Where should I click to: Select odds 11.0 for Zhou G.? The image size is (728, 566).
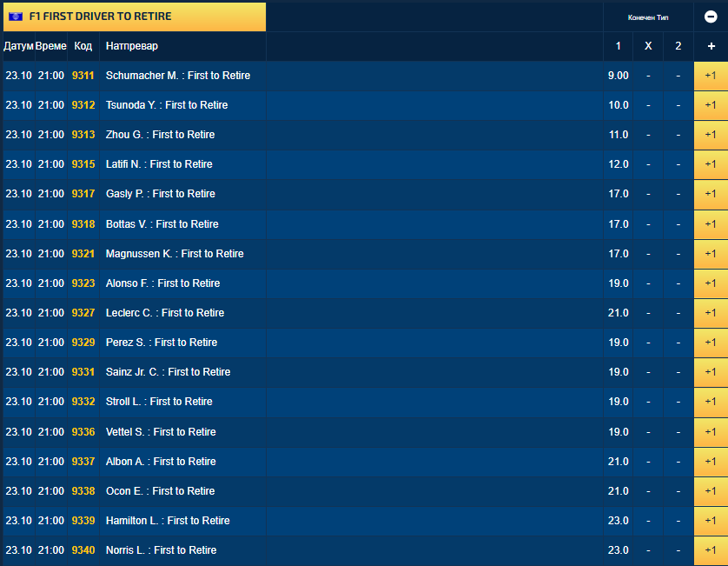coord(618,135)
